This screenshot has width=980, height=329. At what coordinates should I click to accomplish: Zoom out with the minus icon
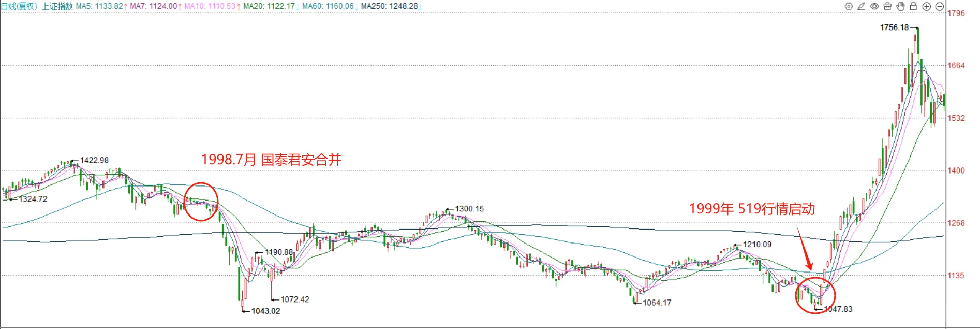[x=940, y=6]
